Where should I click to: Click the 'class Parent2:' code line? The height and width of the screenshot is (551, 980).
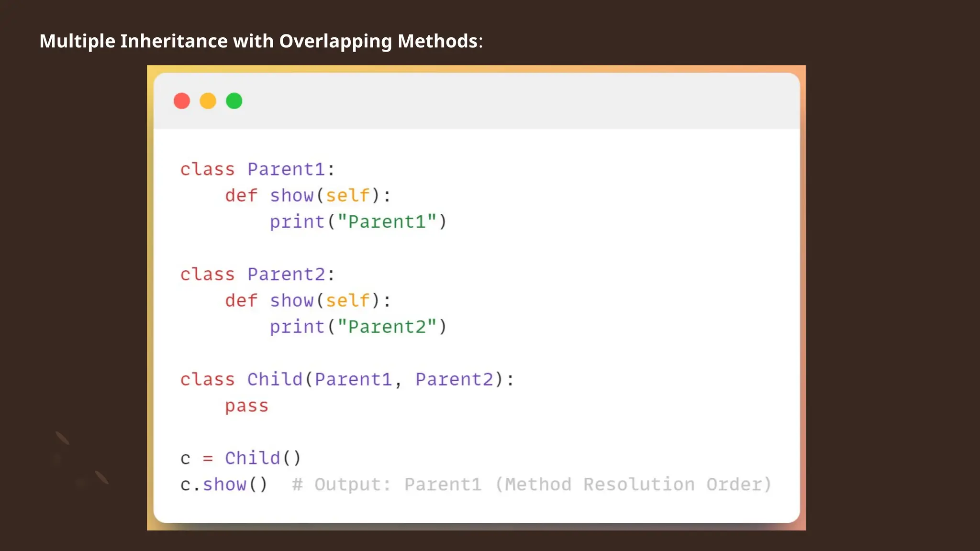point(257,275)
